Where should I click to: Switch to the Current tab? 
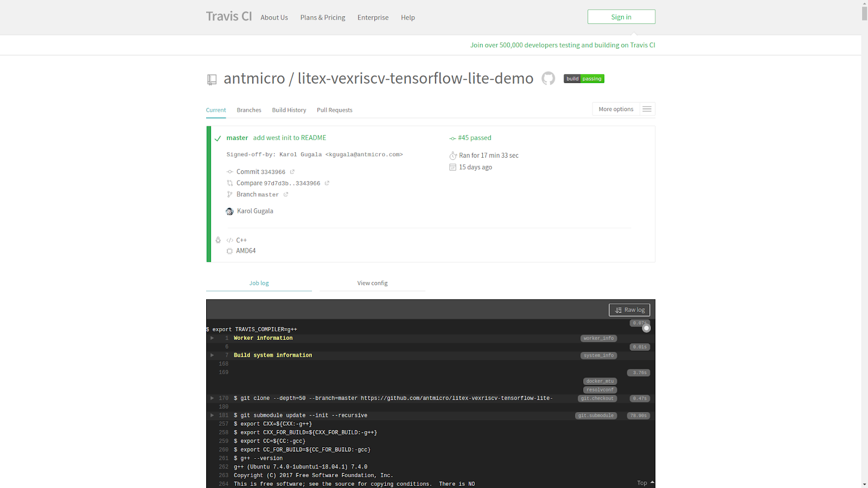pyautogui.click(x=216, y=110)
